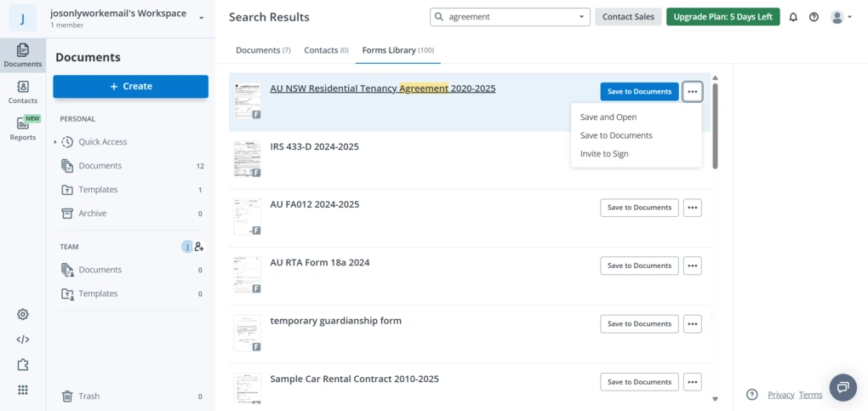This screenshot has height=411, width=868.
Task: Open more options for AU RTA Form 18a
Action: tap(693, 265)
